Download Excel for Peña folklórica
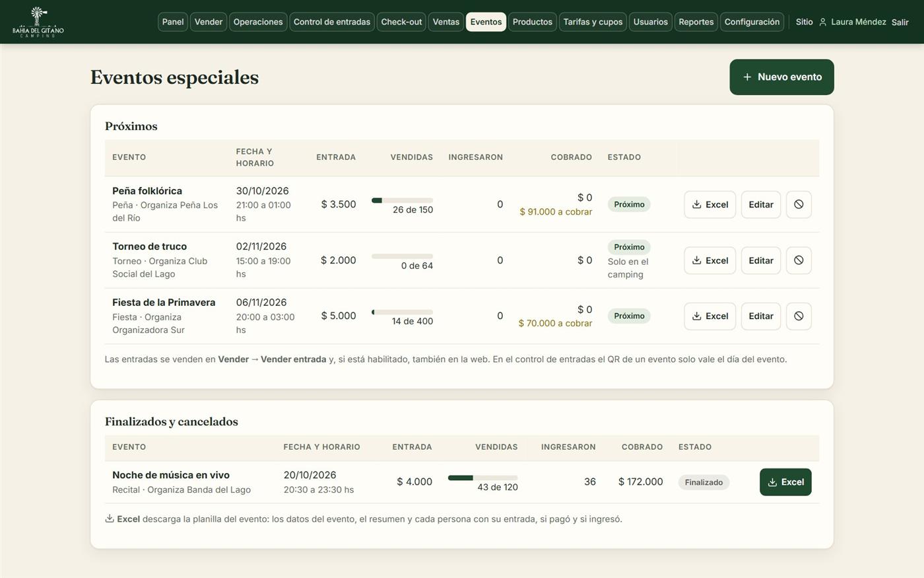 pos(709,205)
